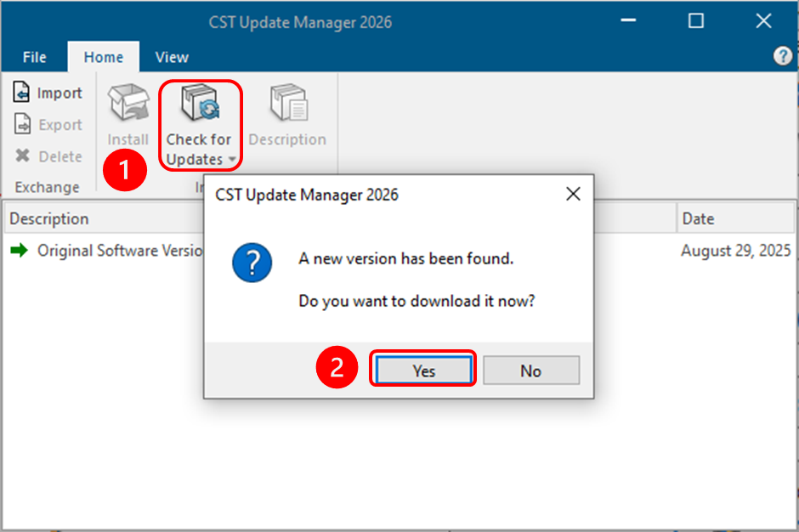This screenshot has width=799, height=532.
Task: Click the August 29, 2025 date cell
Action: (x=735, y=251)
